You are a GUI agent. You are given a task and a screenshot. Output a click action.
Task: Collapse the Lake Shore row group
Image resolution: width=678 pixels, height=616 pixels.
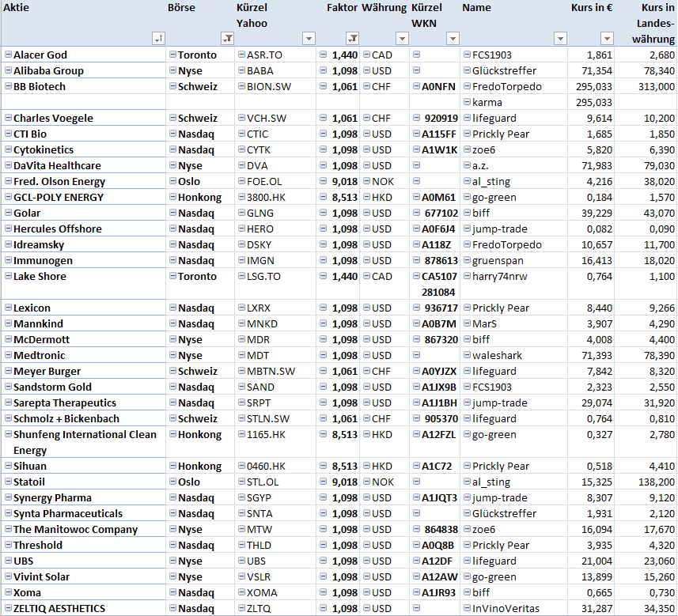pos(8,276)
